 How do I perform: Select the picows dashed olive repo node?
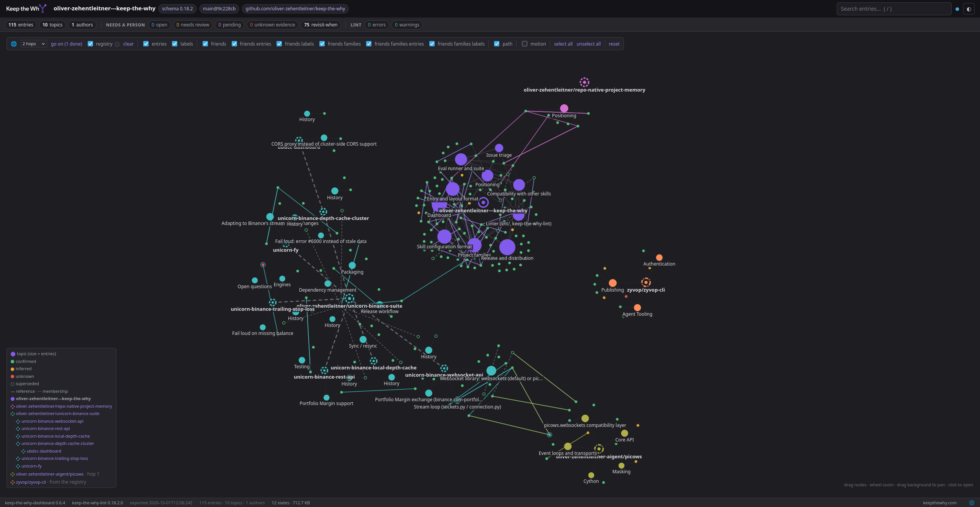[x=599, y=449]
